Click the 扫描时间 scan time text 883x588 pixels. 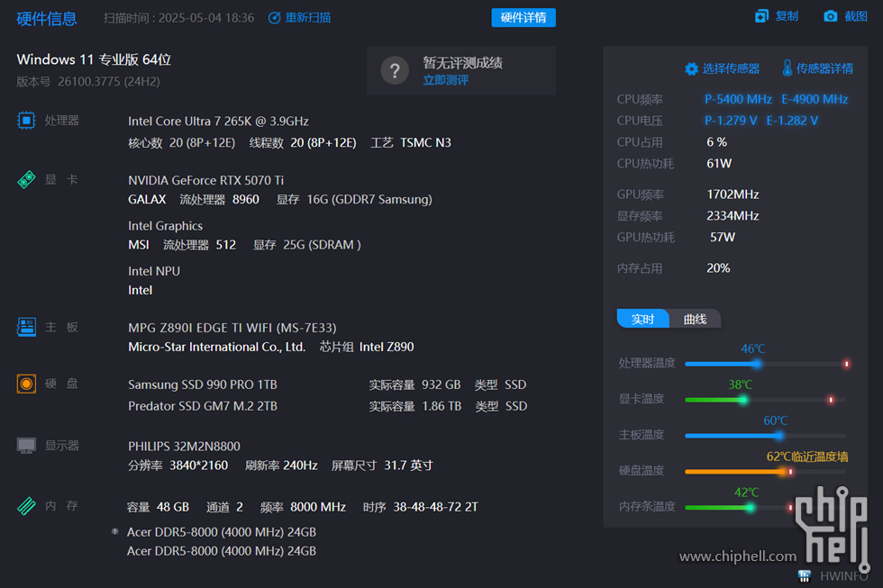[178, 18]
